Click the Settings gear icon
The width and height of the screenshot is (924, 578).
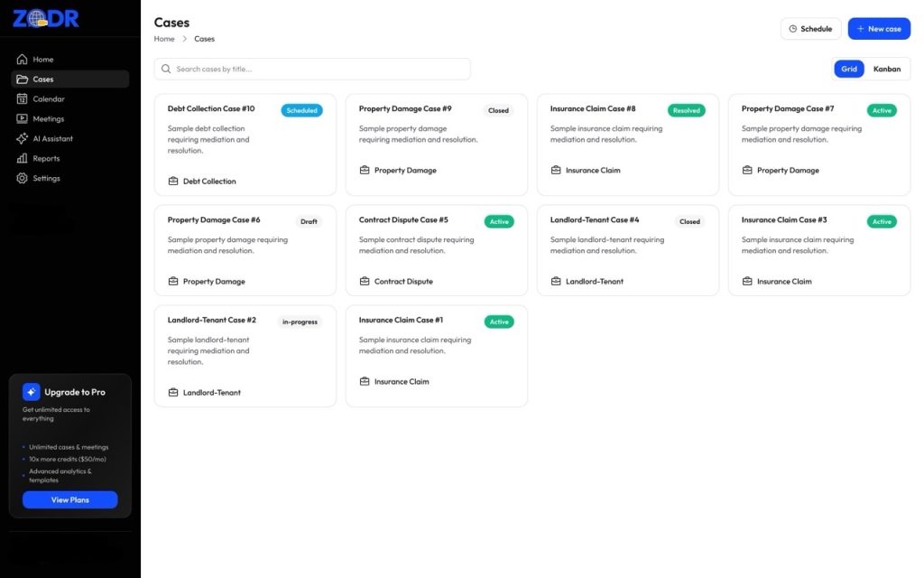pyautogui.click(x=23, y=179)
